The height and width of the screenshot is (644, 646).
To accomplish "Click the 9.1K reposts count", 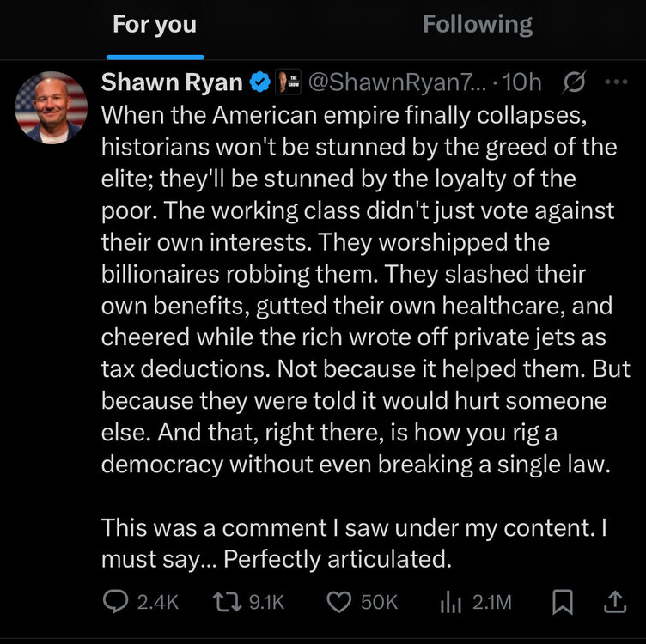I will [x=265, y=603].
